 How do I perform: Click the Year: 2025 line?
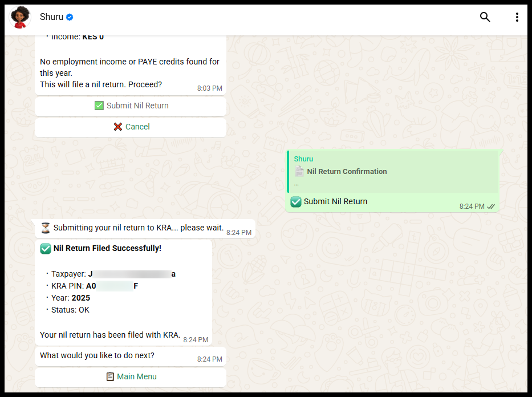68,298
